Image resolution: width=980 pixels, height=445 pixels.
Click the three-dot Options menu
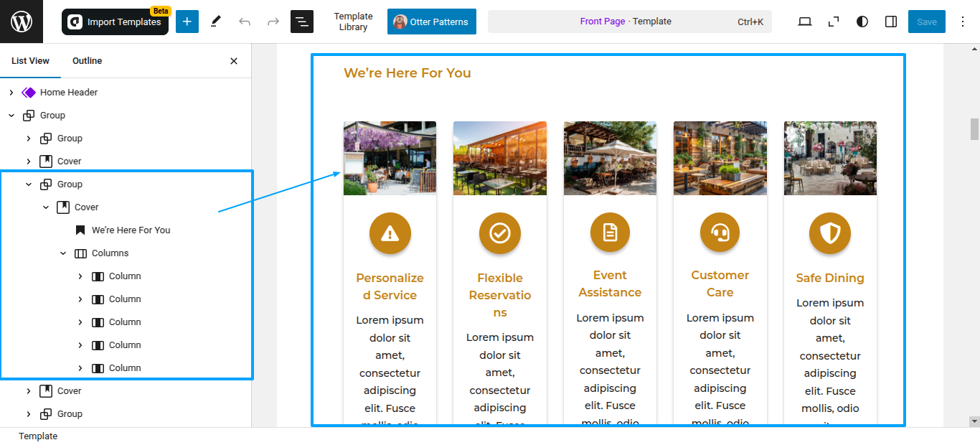(x=963, y=22)
